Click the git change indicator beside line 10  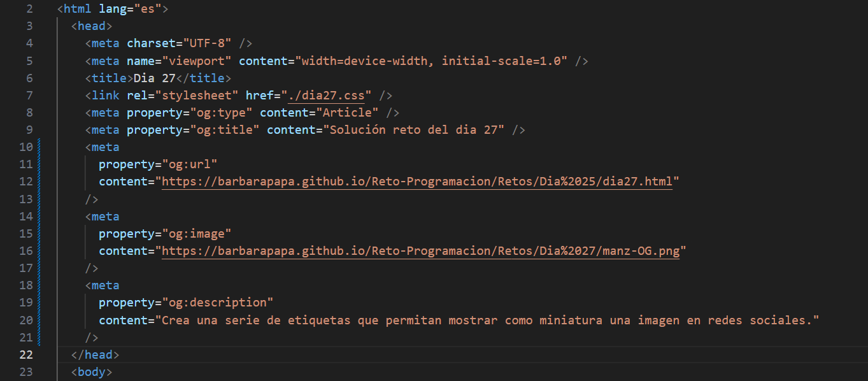pyautogui.click(x=39, y=147)
